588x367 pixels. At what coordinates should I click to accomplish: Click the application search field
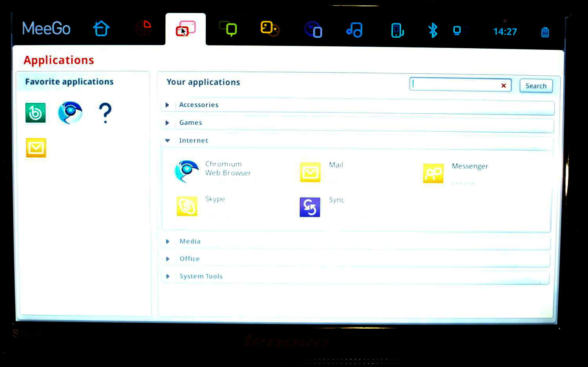pos(460,85)
